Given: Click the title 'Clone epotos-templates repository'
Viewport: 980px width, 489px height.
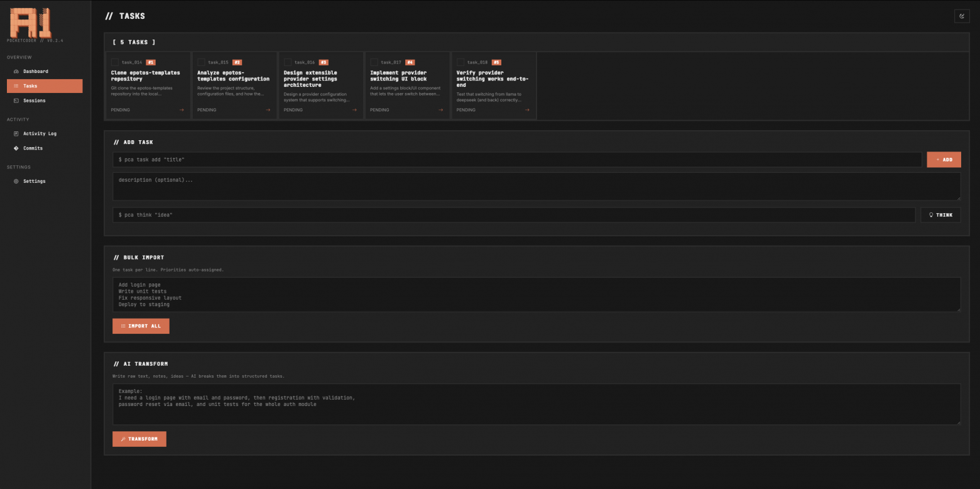Looking at the screenshot, I should [146, 76].
